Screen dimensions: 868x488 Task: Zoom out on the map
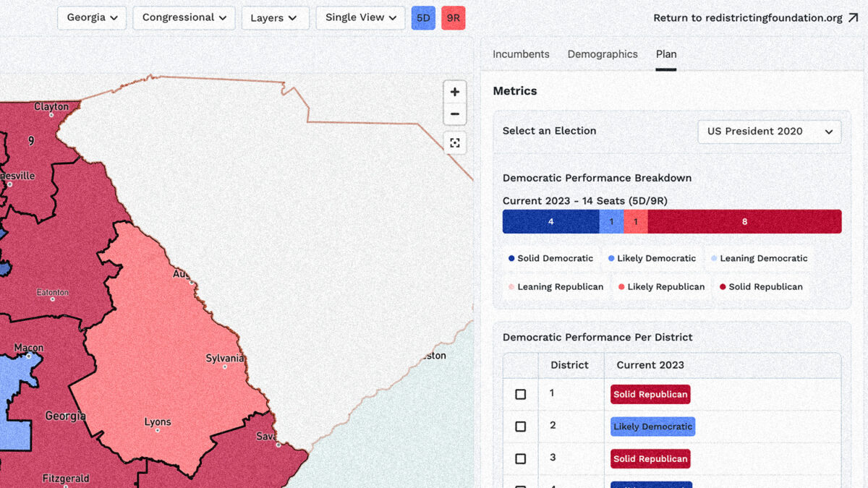coord(454,114)
